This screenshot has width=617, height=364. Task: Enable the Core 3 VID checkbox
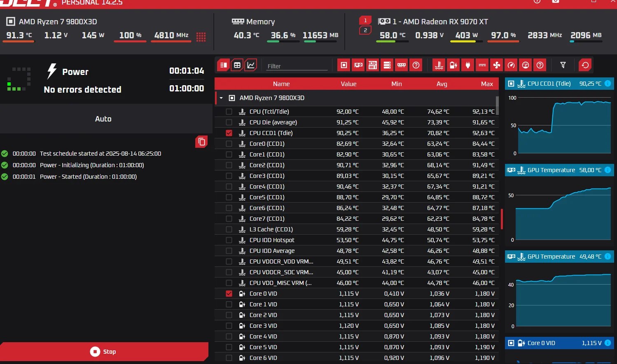[x=229, y=326]
